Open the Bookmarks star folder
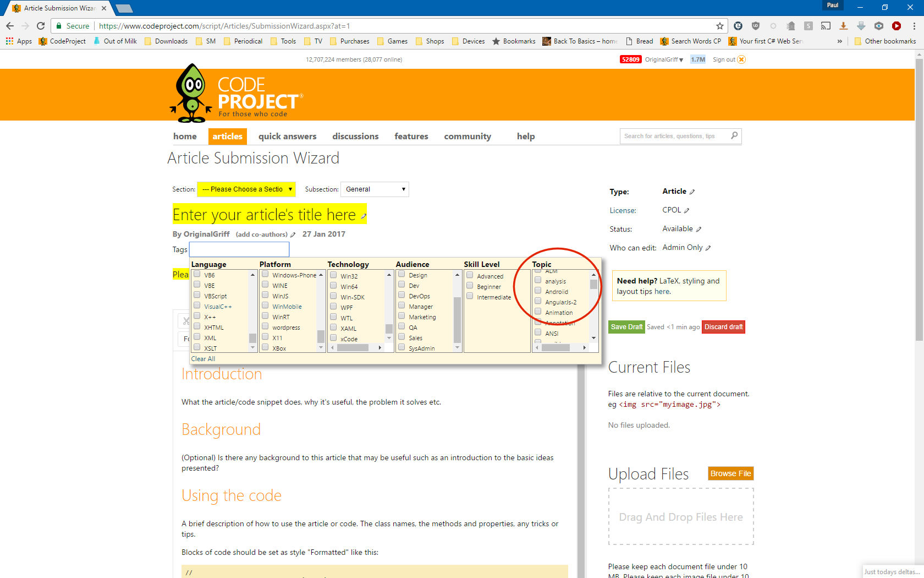 click(x=514, y=41)
